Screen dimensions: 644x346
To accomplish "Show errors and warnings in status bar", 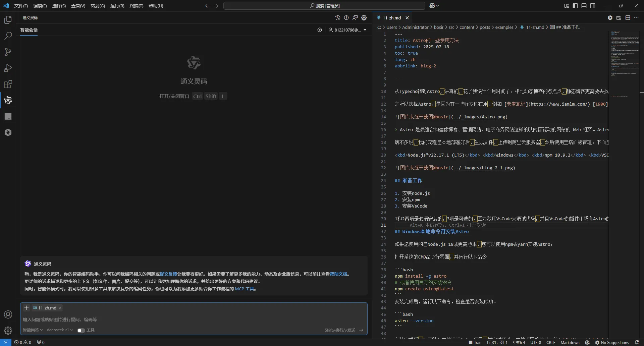I will tap(23, 342).
